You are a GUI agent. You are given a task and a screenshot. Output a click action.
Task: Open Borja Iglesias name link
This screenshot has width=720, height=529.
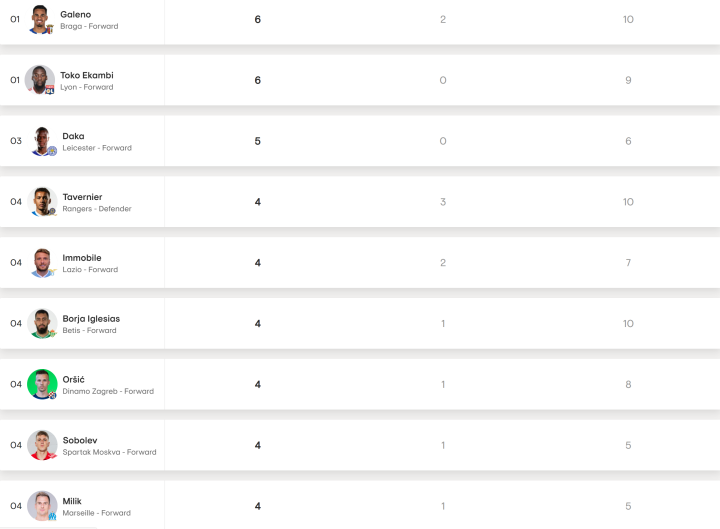pyautogui.click(x=91, y=319)
